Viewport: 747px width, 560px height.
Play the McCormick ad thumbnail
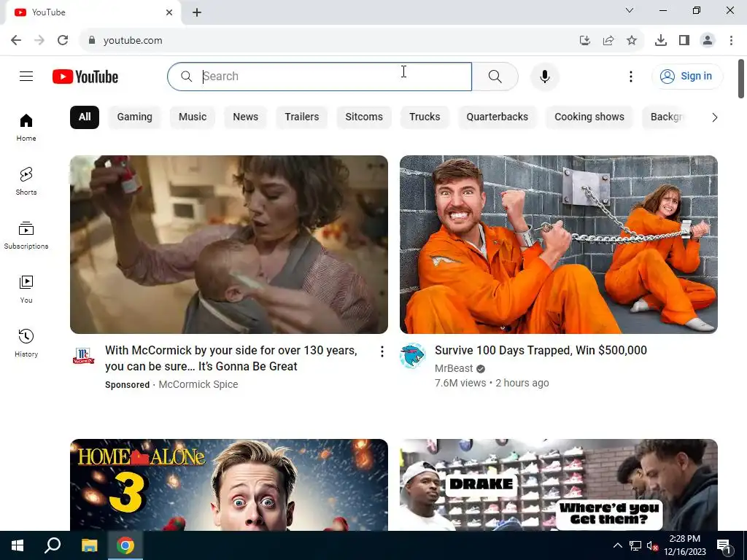[228, 244]
